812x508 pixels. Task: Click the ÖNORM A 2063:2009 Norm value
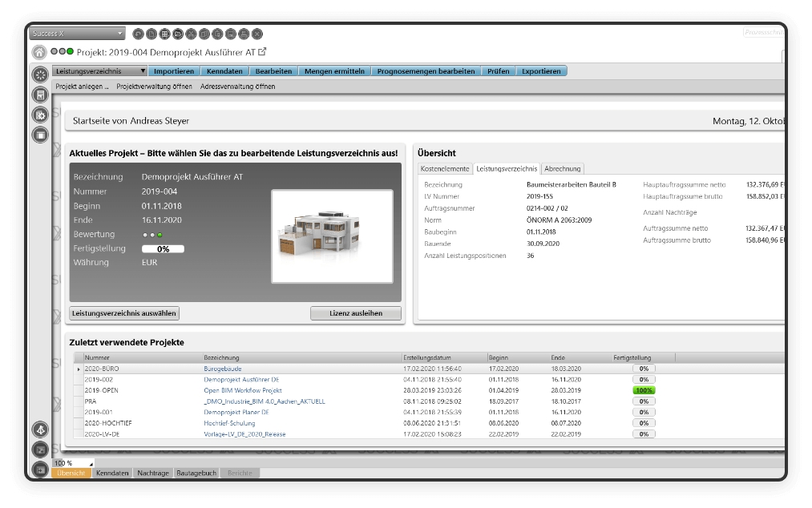click(559, 220)
